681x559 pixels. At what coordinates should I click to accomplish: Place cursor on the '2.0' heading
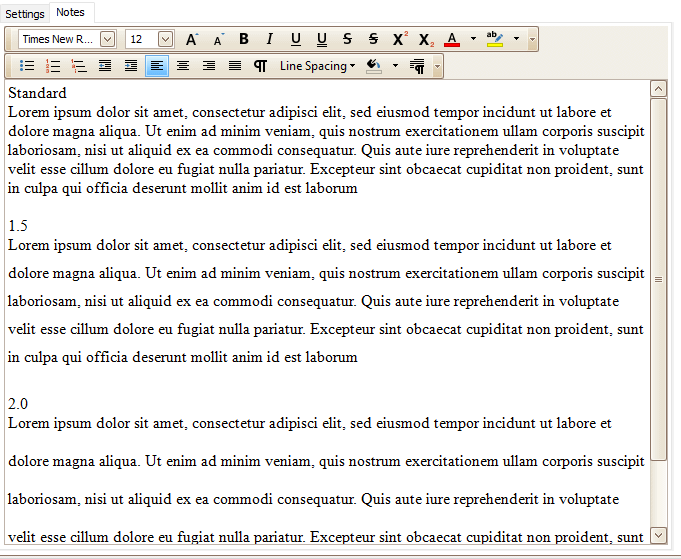coord(18,404)
